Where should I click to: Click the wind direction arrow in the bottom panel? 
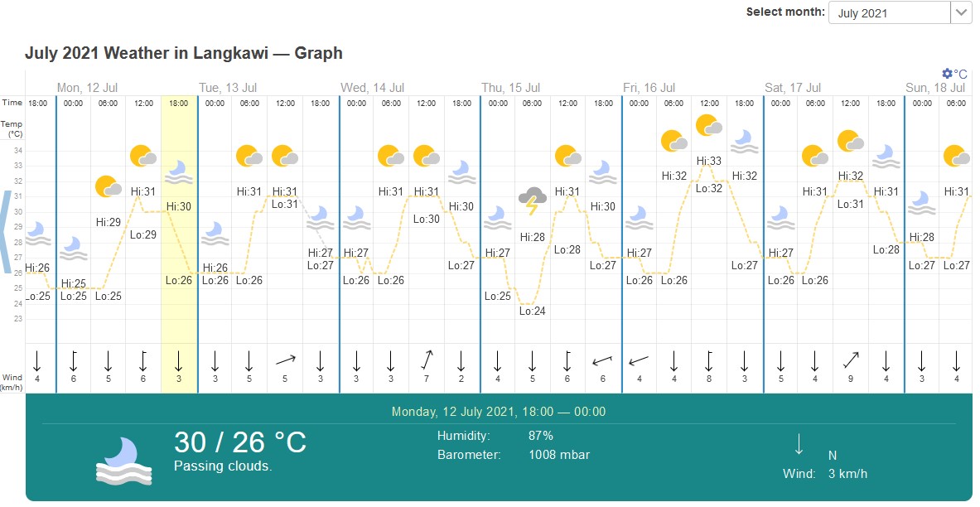pos(798,444)
